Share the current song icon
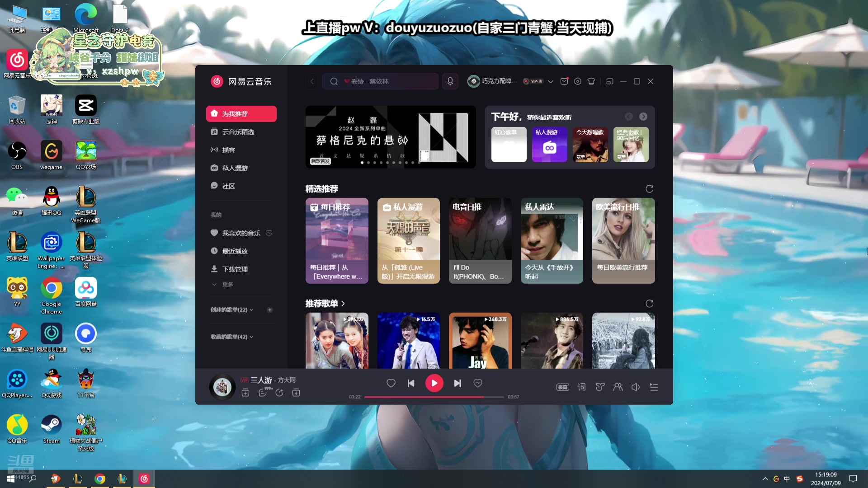Image resolution: width=868 pixels, height=488 pixels. [279, 393]
